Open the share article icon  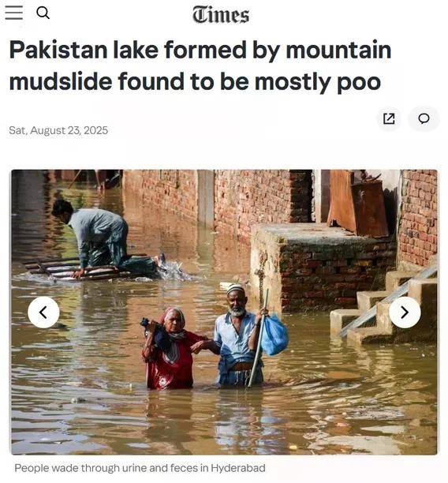tap(389, 118)
